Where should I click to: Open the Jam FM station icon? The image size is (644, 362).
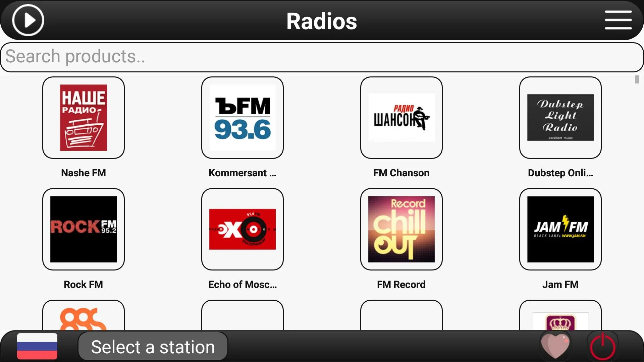pyautogui.click(x=560, y=229)
